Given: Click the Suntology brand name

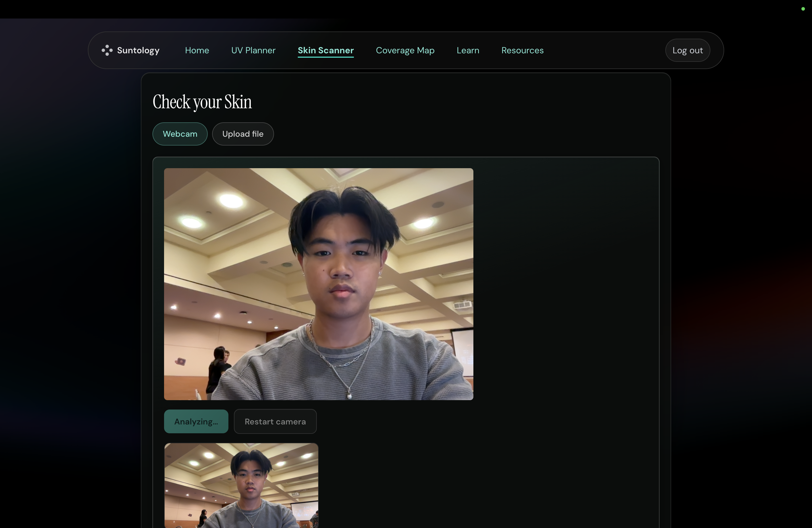Looking at the screenshot, I should (138, 50).
